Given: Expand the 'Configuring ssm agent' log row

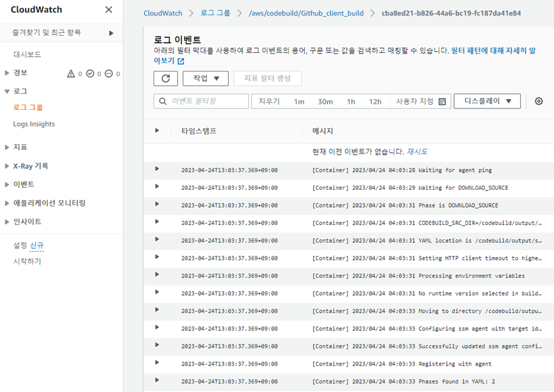Looking at the screenshot, I should tap(157, 327).
